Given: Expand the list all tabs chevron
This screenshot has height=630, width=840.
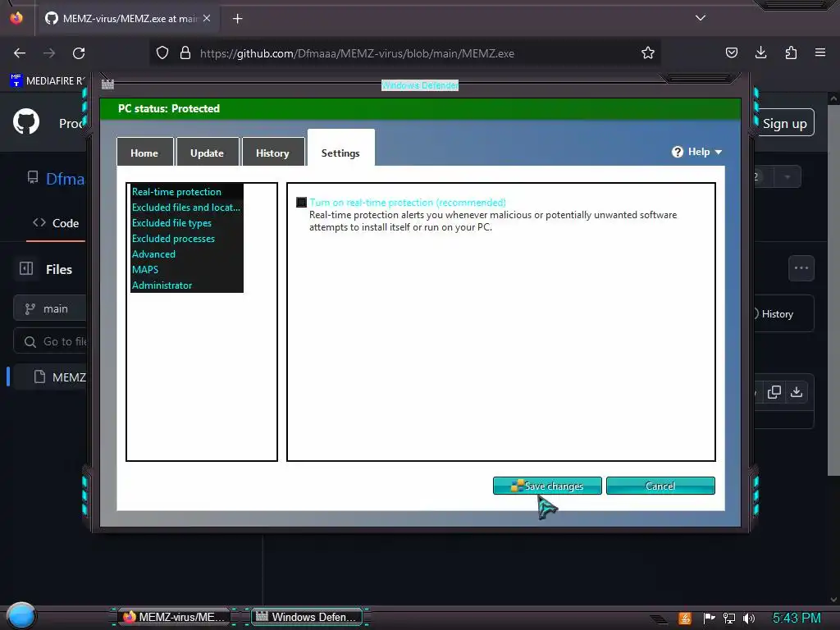Looking at the screenshot, I should point(701,18).
